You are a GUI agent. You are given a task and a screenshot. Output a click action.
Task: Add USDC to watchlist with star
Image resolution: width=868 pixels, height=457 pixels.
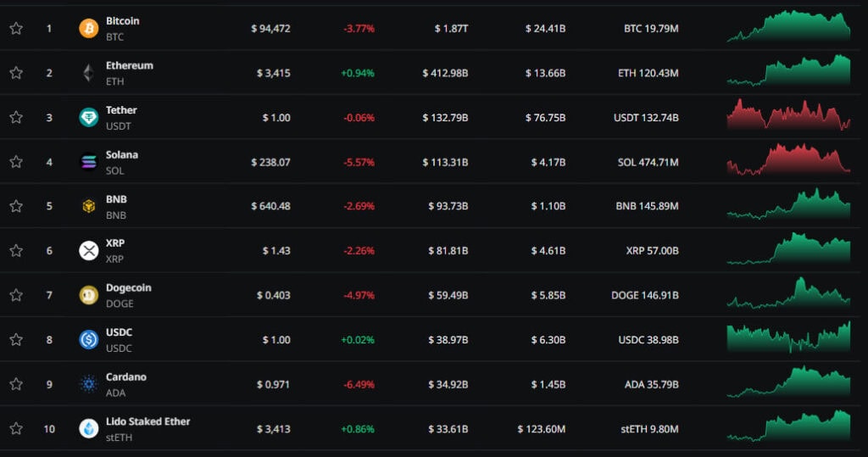coord(16,340)
